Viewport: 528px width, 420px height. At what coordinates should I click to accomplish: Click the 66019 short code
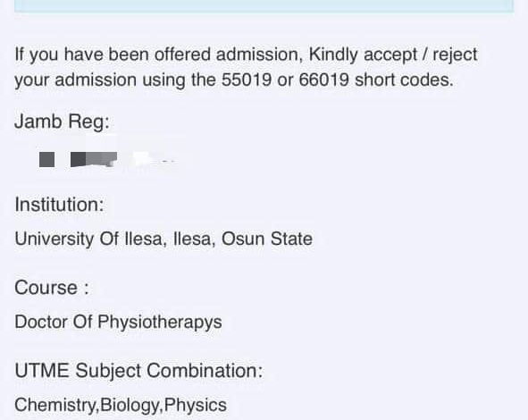click(x=323, y=80)
